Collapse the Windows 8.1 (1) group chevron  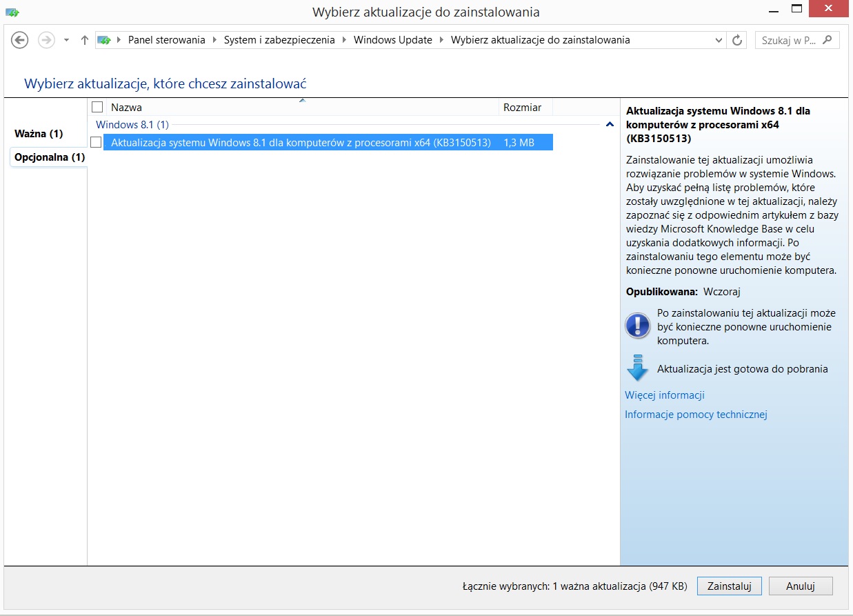[610, 125]
